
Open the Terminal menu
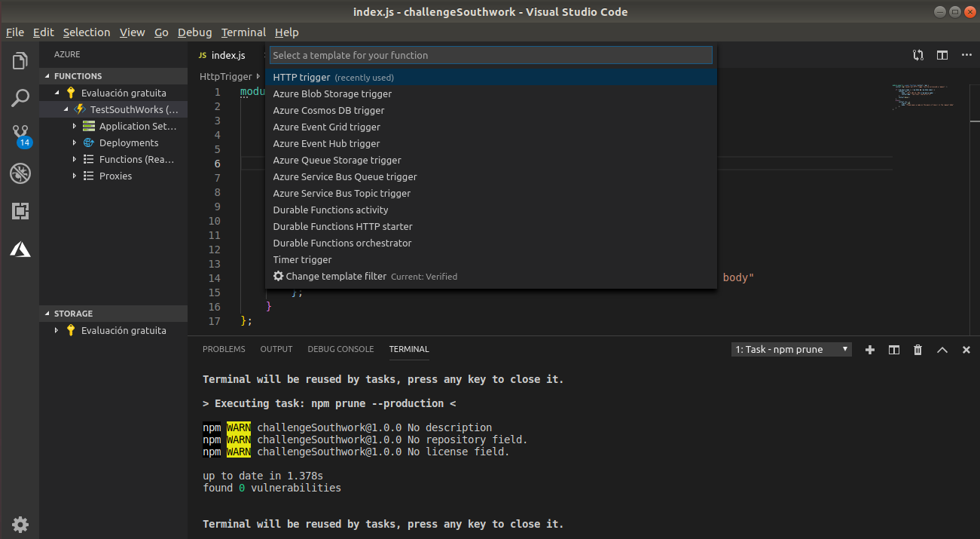(x=243, y=32)
